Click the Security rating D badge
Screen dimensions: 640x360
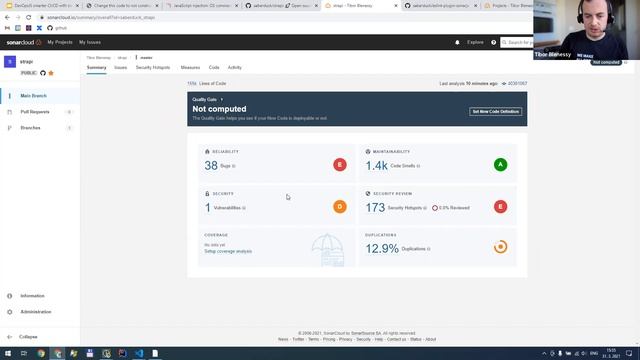[x=340, y=207]
